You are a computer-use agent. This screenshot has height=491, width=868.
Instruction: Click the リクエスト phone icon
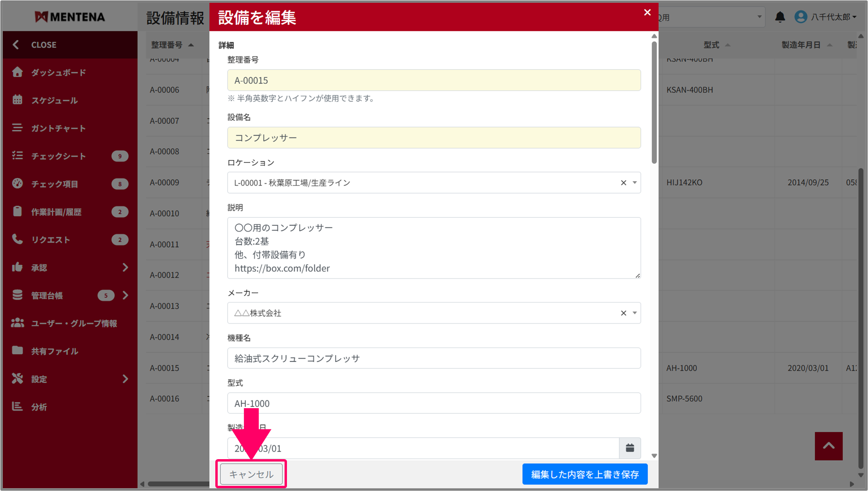click(x=17, y=239)
